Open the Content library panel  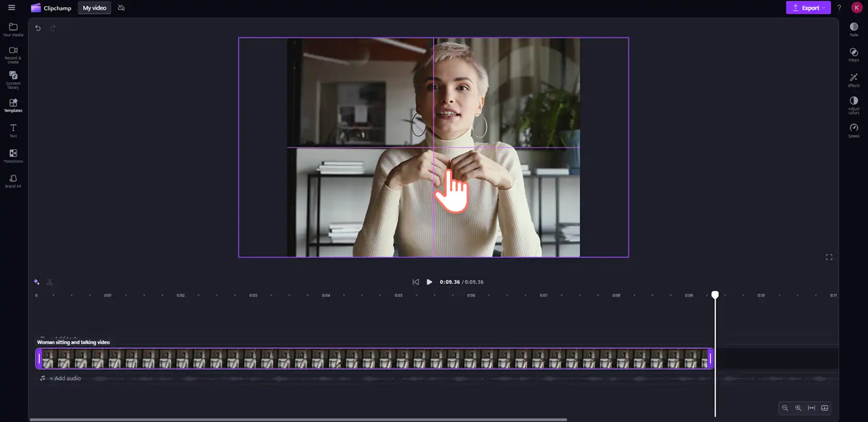[13, 80]
